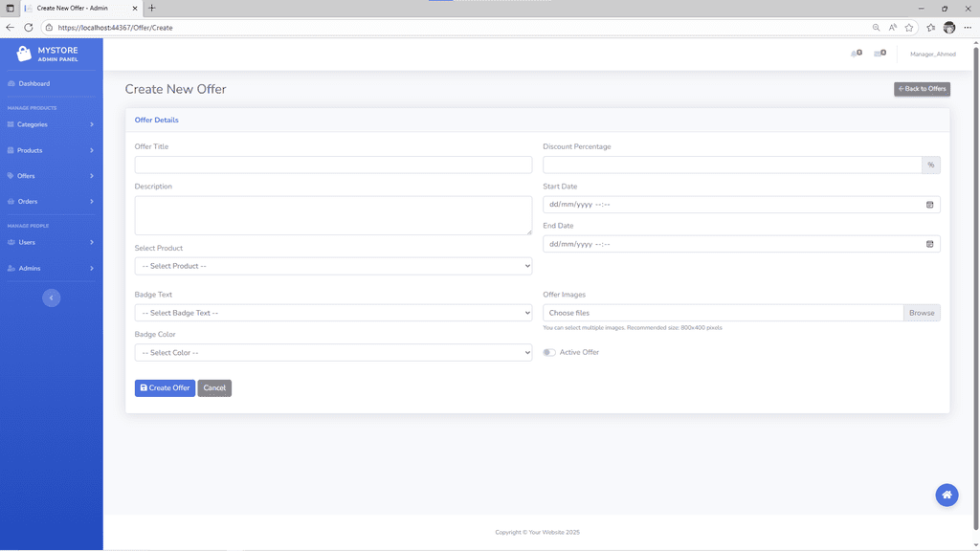This screenshot has height=551, width=980.
Task: Open the favorites list icon
Action: (x=930, y=28)
